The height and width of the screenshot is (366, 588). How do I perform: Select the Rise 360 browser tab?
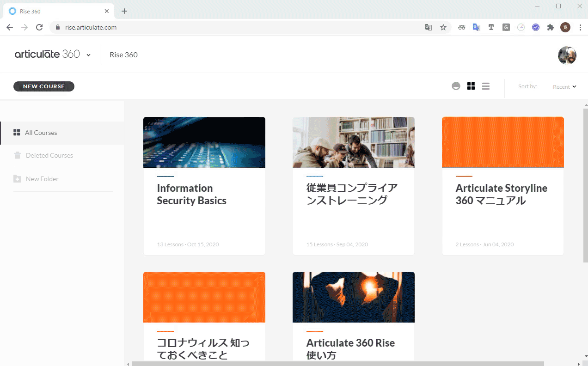point(59,11)
